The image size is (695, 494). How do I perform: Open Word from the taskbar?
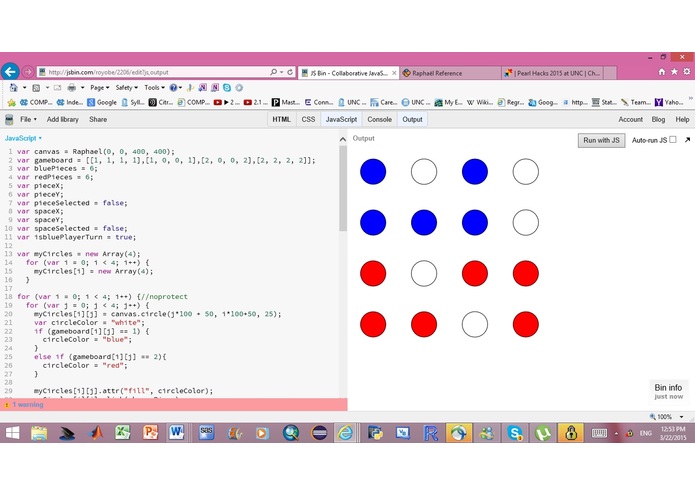point(176,433)
